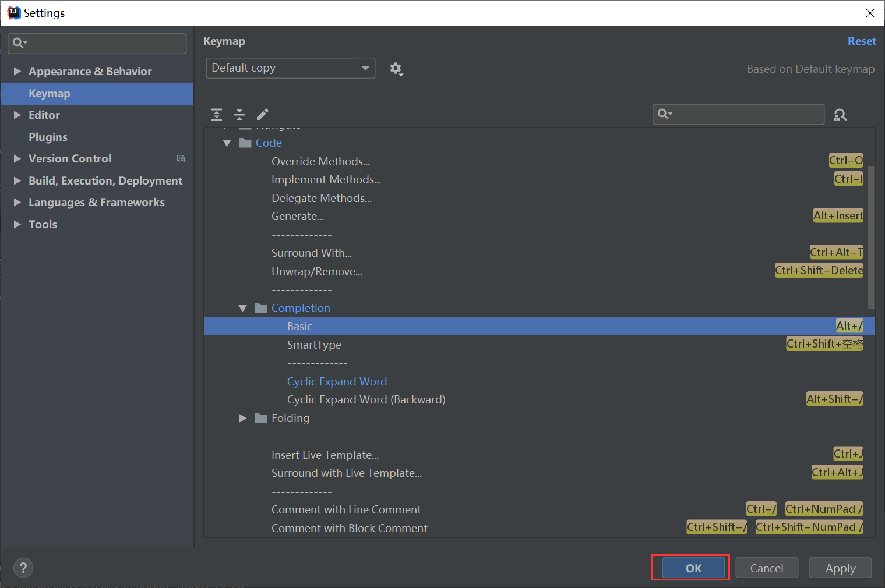Screen dimensions: 885x588
Task: Expand Build, Execution, Deployment section
Action: 17,180
